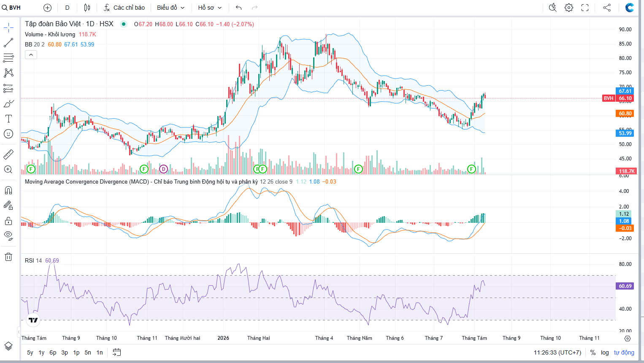Open the go-to-date calendar icon
Screen dimensions: 644x363
(x=117, y=352)
